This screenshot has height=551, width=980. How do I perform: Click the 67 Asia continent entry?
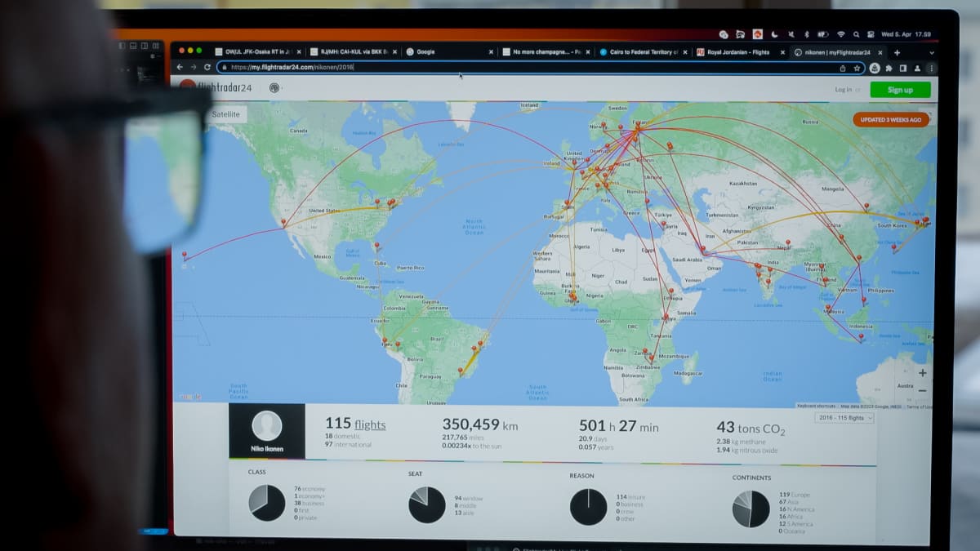click(x=790, y=502)
